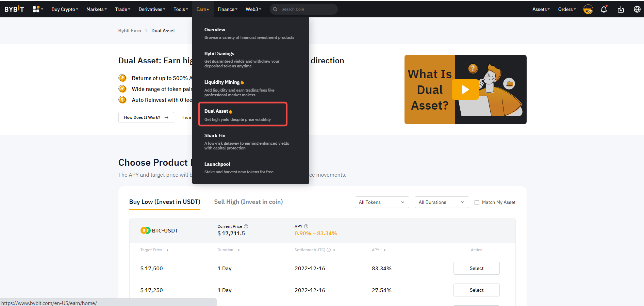Enable the Match My Asset checkbox
This screenshot has height=306, width=644.
tap(477, 203)
